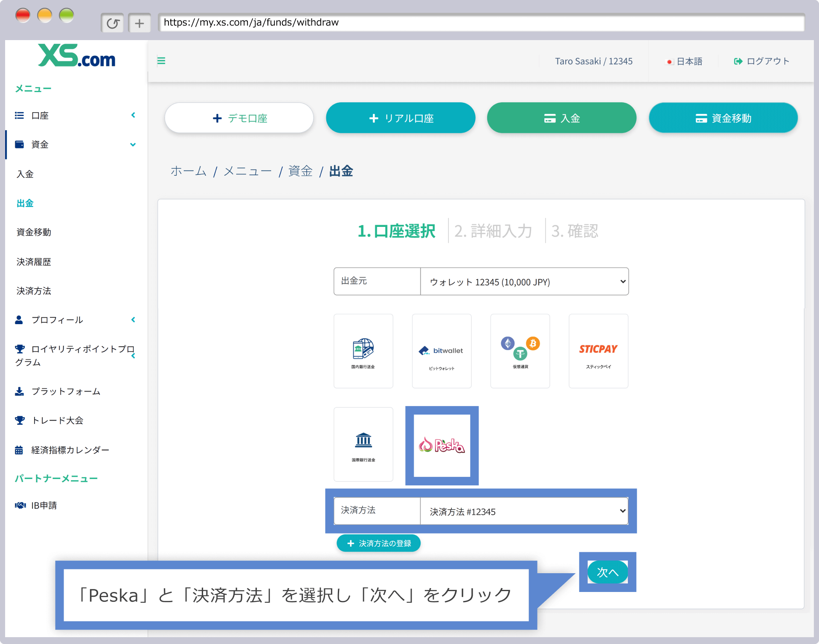Expand the ロイヤリティポイントプログラム chevron

coord(133,356)
